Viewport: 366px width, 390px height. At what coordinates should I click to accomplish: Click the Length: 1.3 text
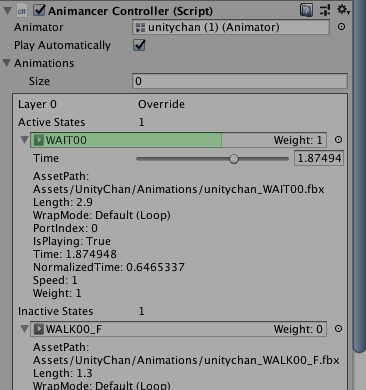point(63,373)
